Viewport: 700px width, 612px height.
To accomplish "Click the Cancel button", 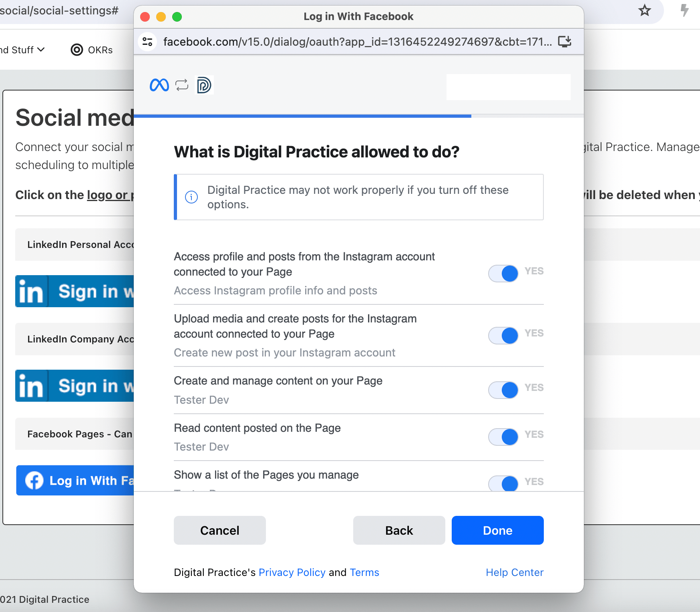I will click(x=220, y=530).
